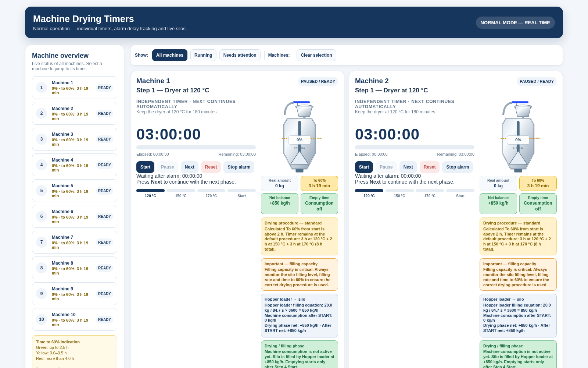The image size is (588, 368).
Task: Advance Machine 1 to Next phase
Action: tap(190, 167)
